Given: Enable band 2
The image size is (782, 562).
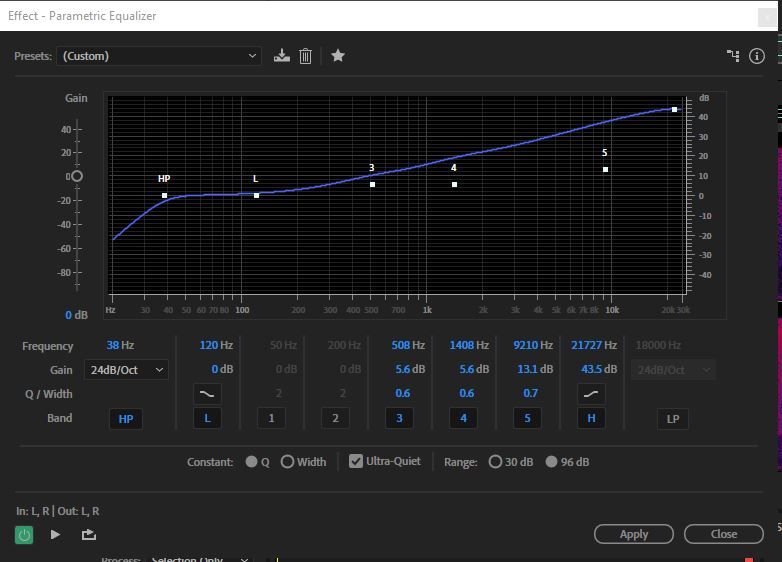Looking at the screenshot, I should tap(335, 418).
